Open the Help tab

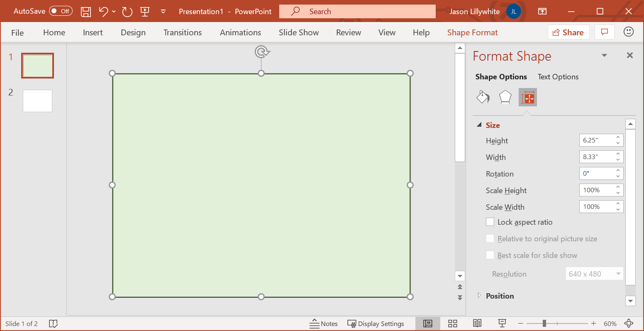tap(421, 32)
